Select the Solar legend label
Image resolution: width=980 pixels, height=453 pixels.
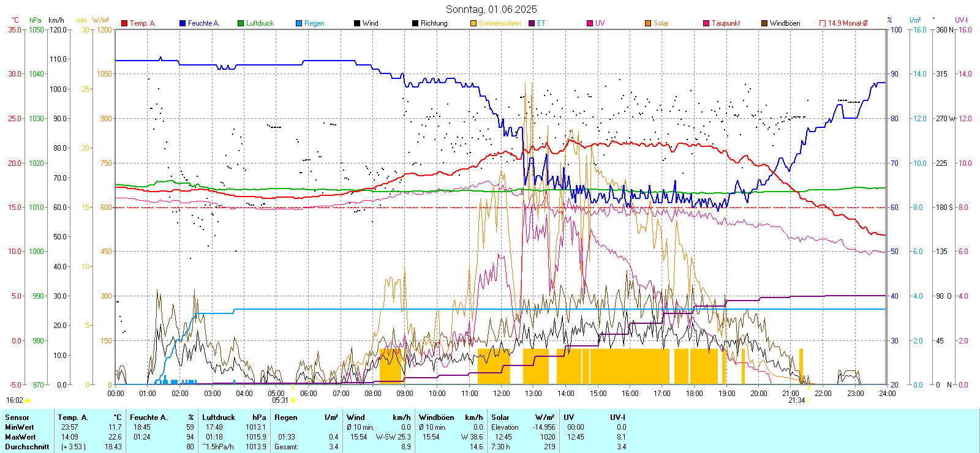[661, 23]
